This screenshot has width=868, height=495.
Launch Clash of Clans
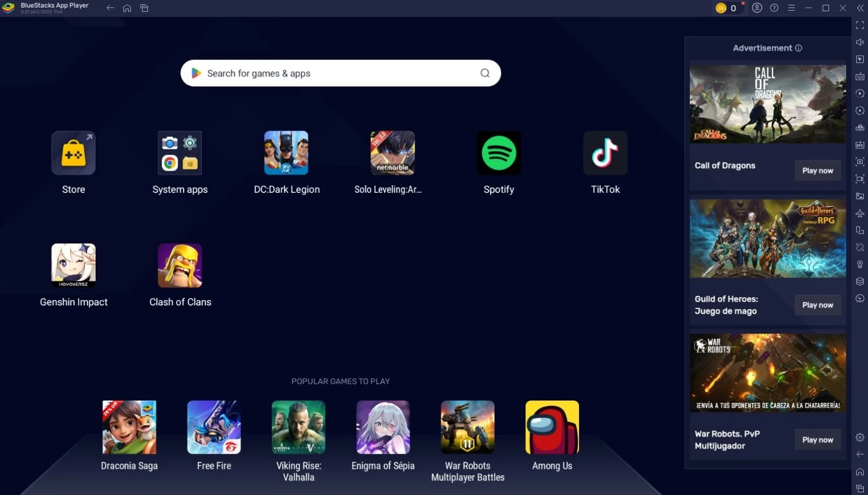click(x=180, y=266)
